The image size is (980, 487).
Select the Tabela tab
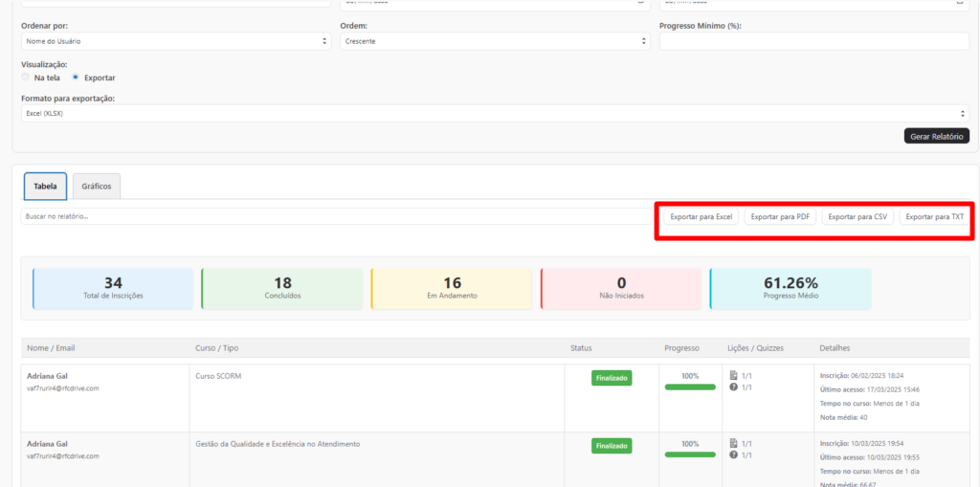coord(45,186)
